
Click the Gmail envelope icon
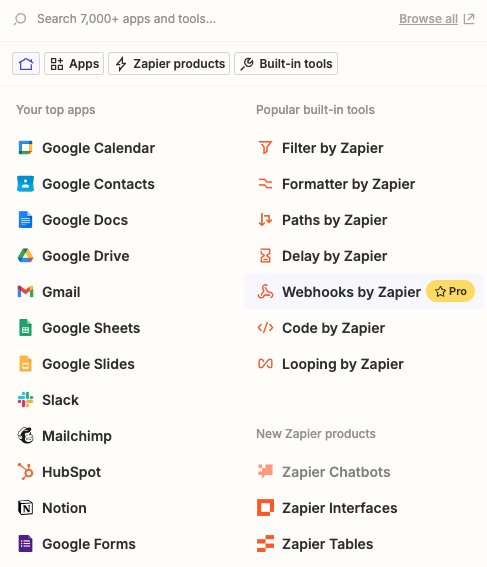(x=25, y=291)
